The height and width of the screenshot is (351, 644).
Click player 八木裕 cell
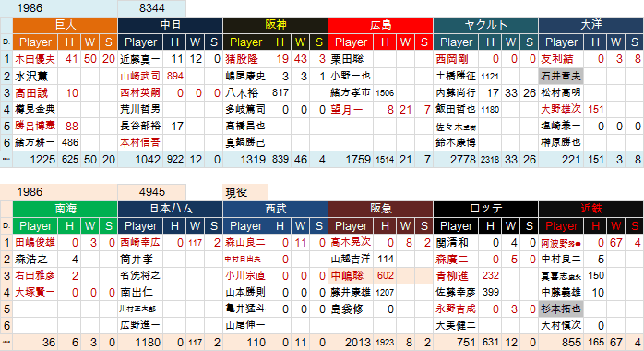click(245, 93)
